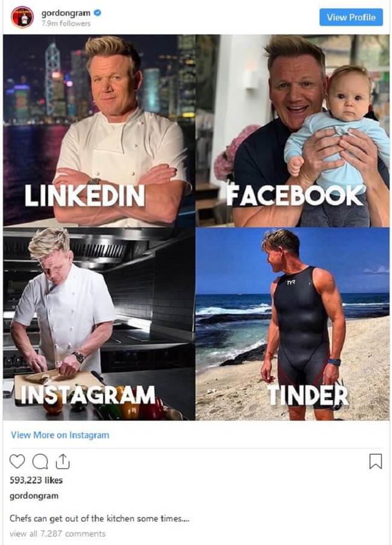Click the post caption about chefs
This screenshot has height=545, width=392.
click(x=100, y=518)
